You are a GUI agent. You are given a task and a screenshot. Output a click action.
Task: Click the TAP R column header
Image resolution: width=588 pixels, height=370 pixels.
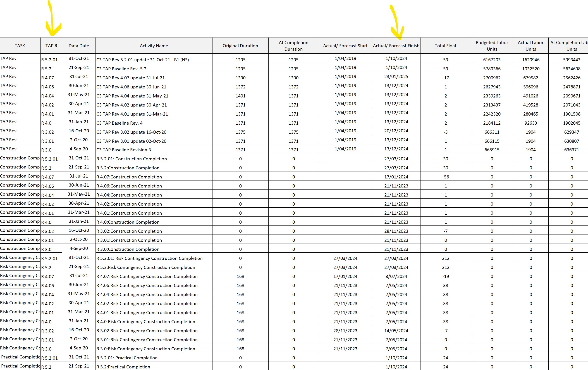51,46
